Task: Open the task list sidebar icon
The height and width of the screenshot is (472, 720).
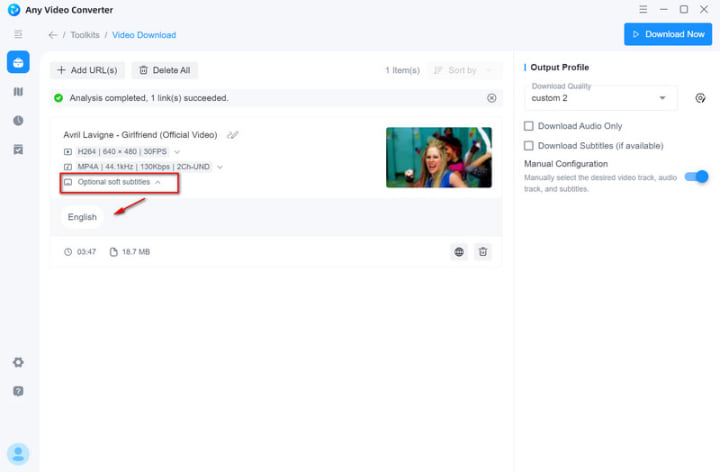Action: [x=18, y=150]
